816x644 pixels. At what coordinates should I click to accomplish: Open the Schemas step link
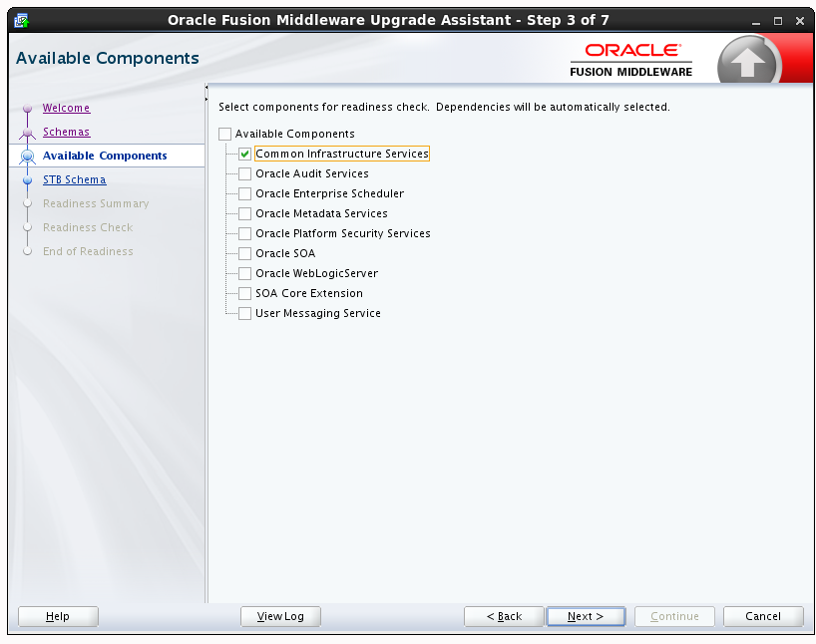(x=66, y=132)
